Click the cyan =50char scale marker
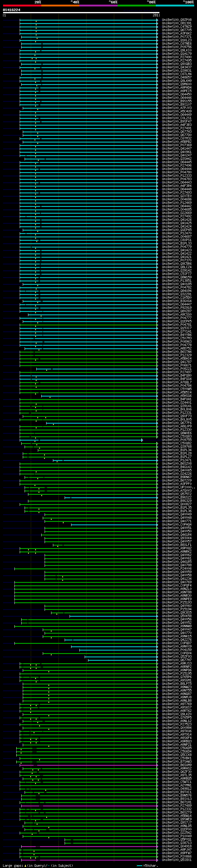 [140, 866]
